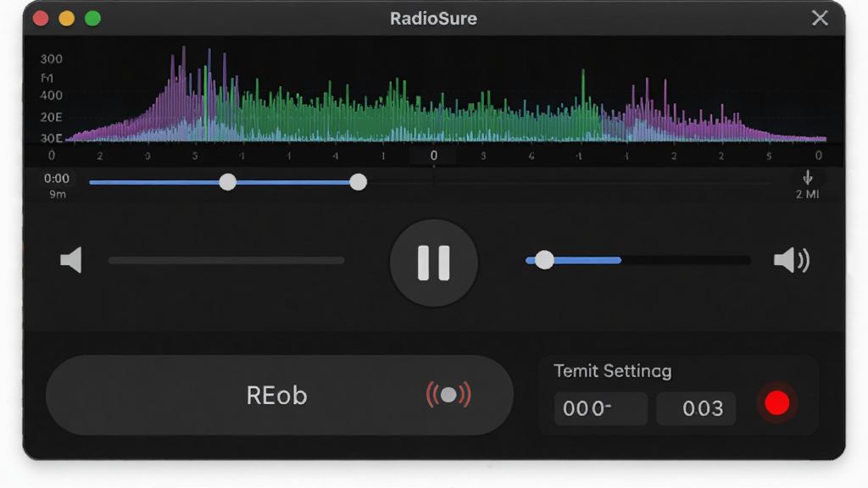Viewport: 868px width, 488px height.
Task: Click the low volume speaker icon
Action: (x=71, y=260)
